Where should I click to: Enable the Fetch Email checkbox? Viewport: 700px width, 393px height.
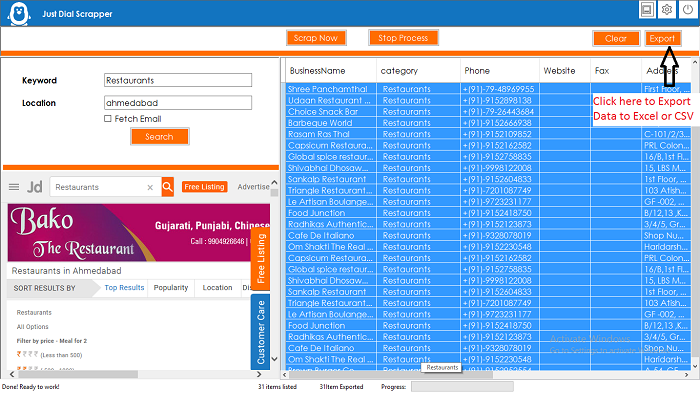(x=108, y=119)
